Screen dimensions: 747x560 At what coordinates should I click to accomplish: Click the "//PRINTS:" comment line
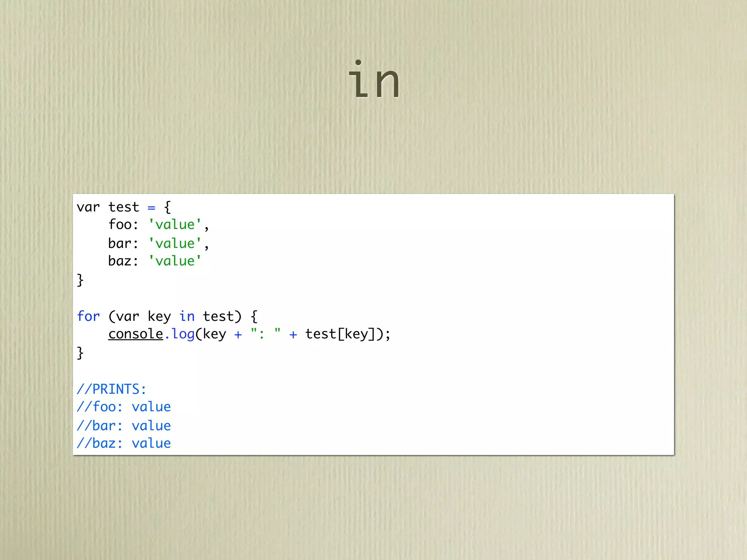coord(112,389)
